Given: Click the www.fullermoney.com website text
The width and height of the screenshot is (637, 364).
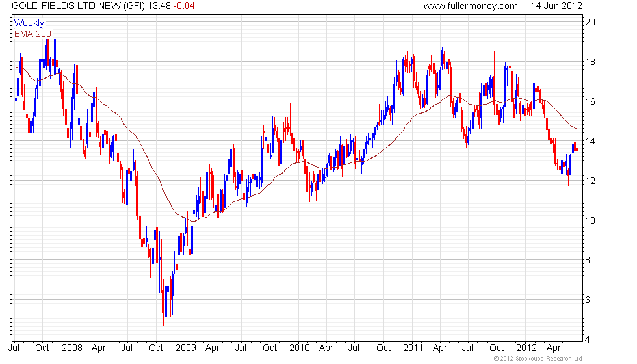Looking at the screenshot, I should tap(471, 6).
